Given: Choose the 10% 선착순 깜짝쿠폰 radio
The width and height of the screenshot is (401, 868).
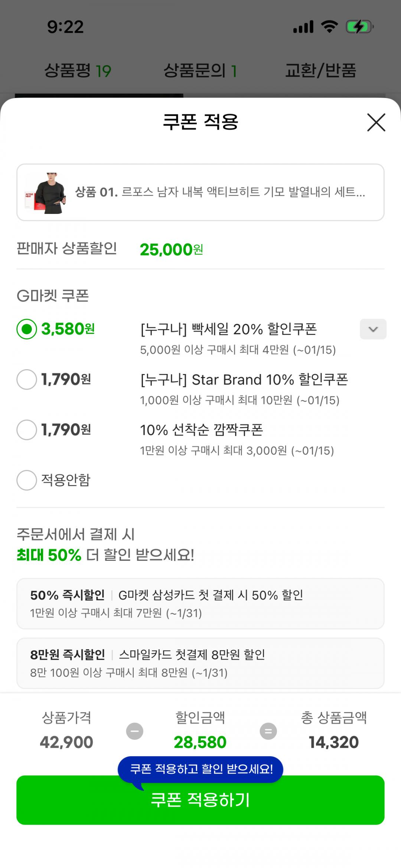Looking at the screenshot, I should tap(27, 430).
